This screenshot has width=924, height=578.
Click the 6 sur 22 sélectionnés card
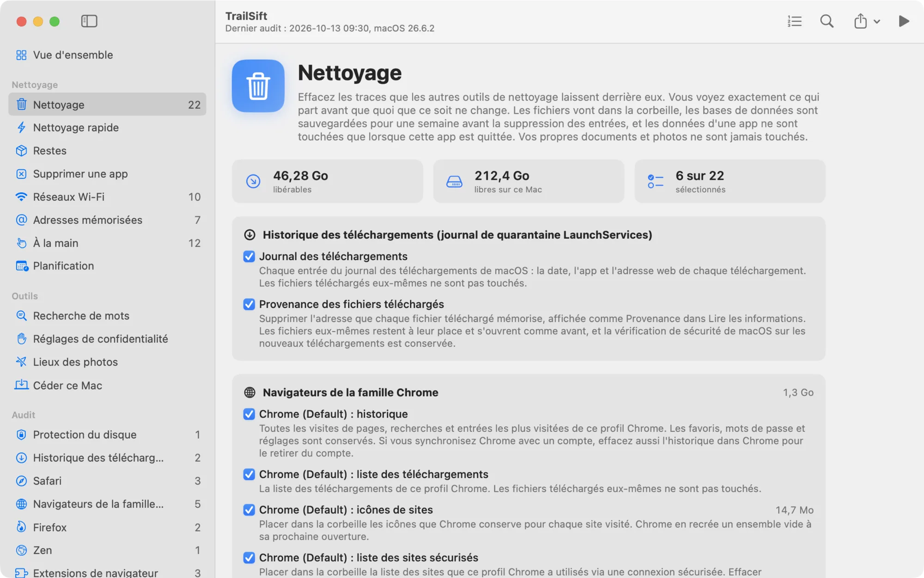[730, 181]
